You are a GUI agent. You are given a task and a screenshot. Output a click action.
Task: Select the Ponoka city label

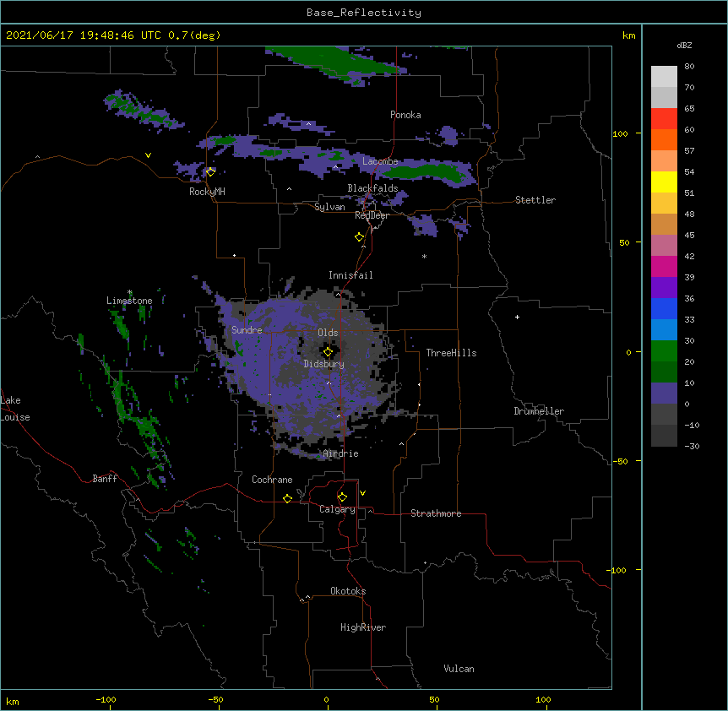pos(405,115)
